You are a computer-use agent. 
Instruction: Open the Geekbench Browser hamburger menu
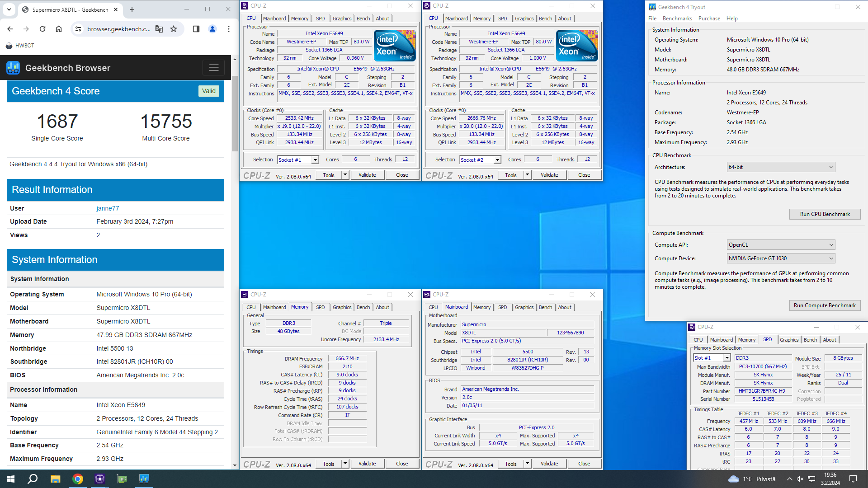(x=214, y=68)
